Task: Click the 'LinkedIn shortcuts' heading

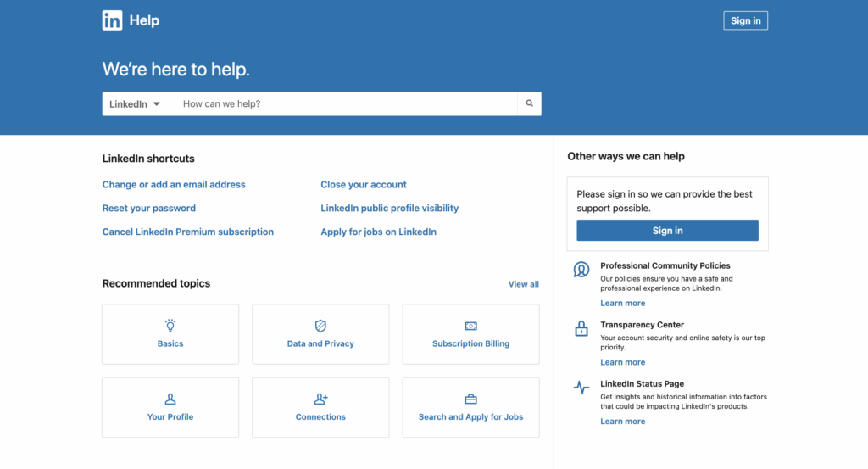Action: coord(148,159)
